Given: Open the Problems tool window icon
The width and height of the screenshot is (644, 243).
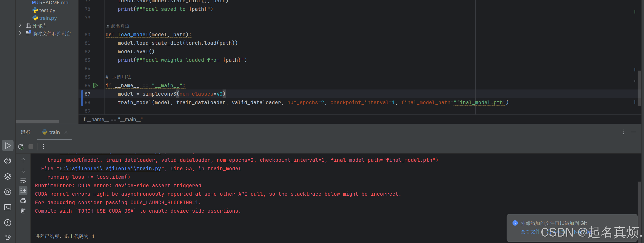Looking at the screenshot, I should (x=8, y=223).
